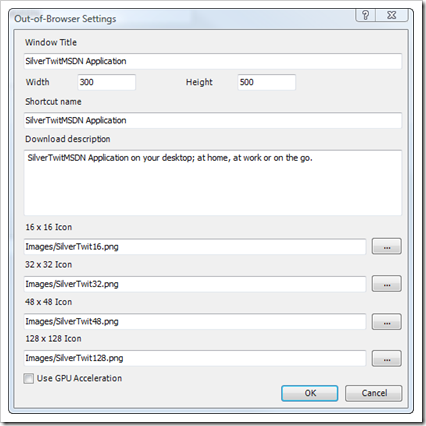Screen dimensions: 426x426
Task: Click the Download description label
Action: (68, 139)
